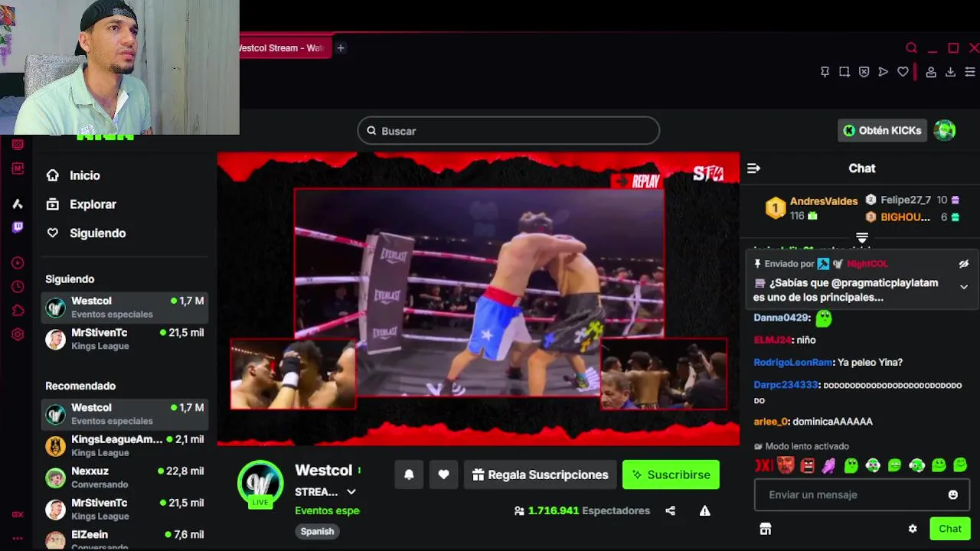Toggle channel notifications bell
This screenshot has width=980, height=551.
[409, 474]
